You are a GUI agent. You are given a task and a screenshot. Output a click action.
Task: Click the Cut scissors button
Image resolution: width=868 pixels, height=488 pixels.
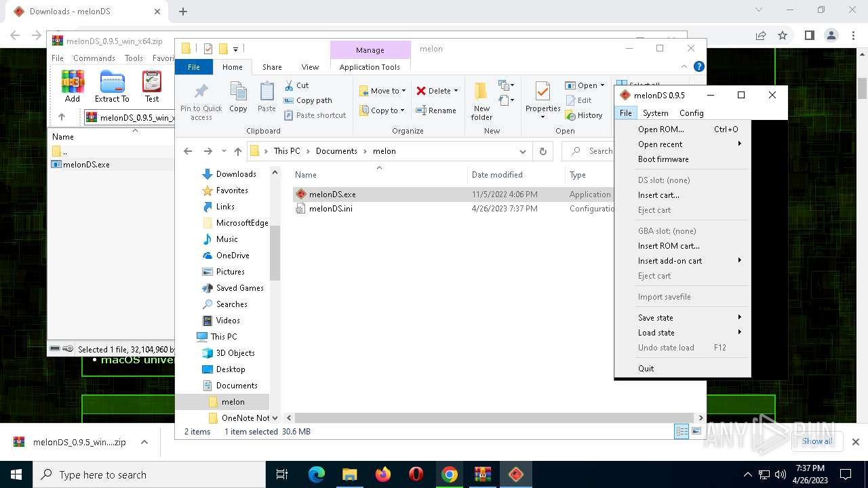pyautogui.click(x=296, y=85)
